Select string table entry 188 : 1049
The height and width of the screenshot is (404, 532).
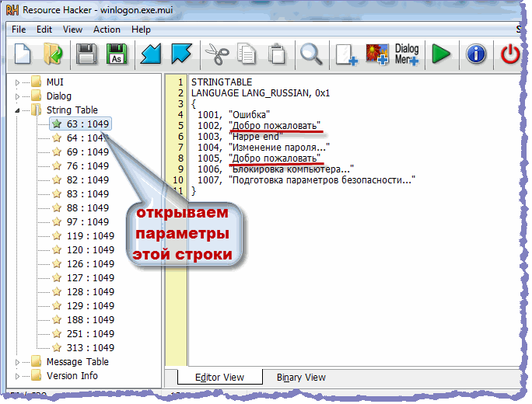(90, 319)
